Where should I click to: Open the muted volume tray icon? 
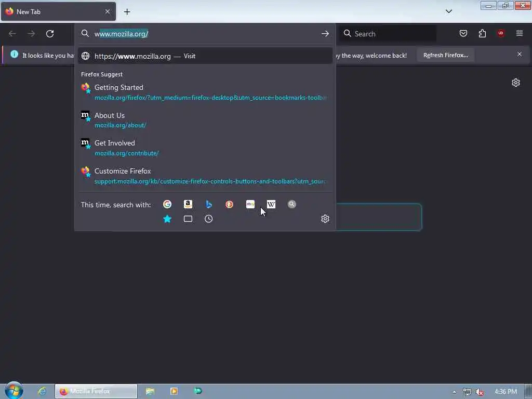pyautogui.click(x=478, y=392)
